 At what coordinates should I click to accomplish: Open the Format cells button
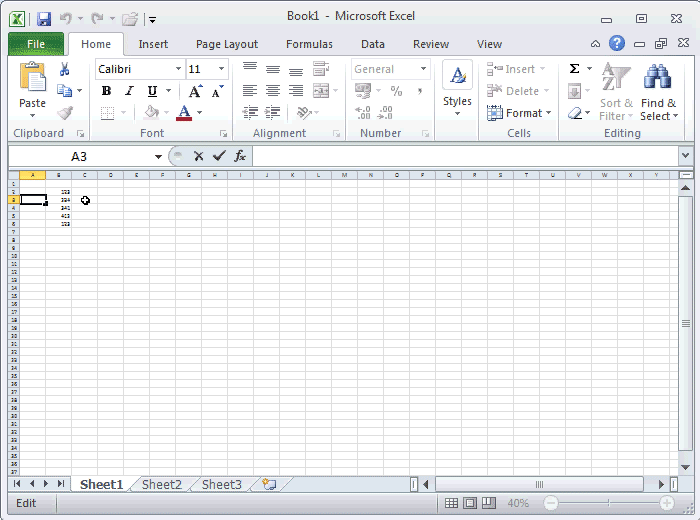(x=517, y=113)
